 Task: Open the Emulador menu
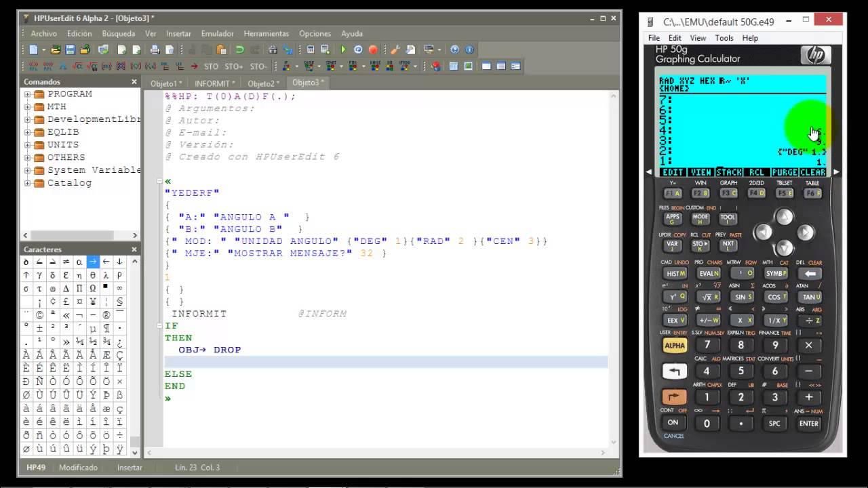tap(217, 33)
